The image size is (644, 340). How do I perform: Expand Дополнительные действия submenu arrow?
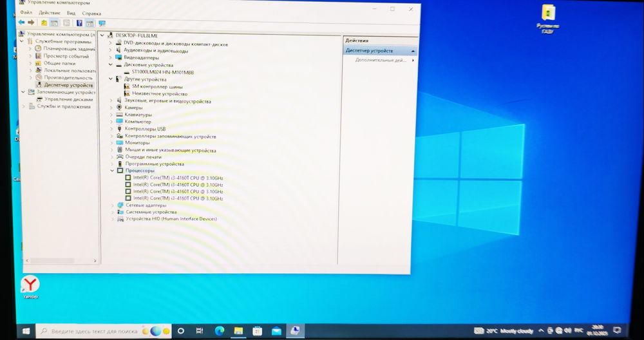(413, 60)
